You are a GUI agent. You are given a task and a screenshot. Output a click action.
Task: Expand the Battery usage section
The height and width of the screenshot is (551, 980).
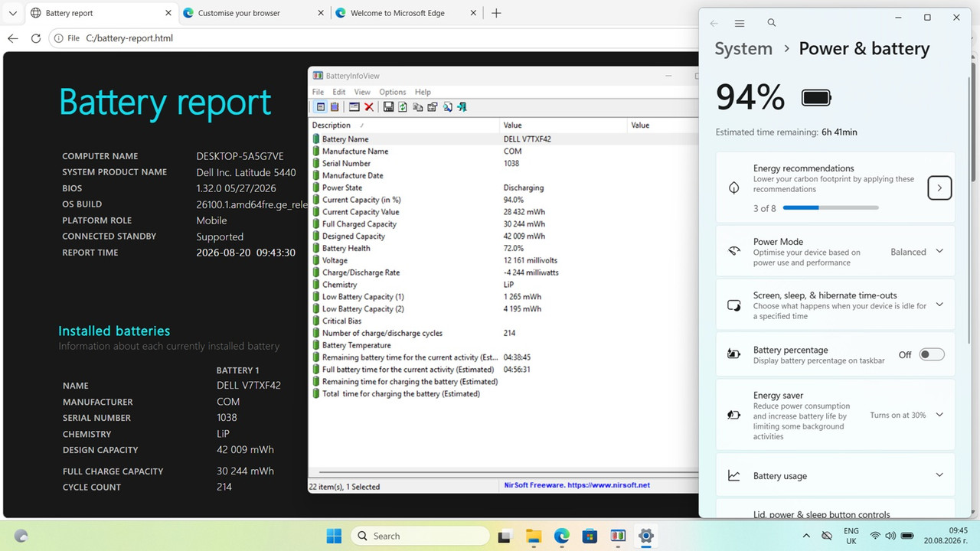[939, 475]
